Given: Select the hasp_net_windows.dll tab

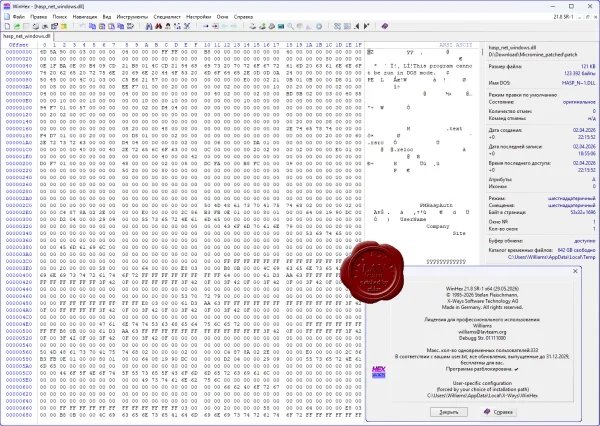Looking at the screenshot, I should pos(26,36).
